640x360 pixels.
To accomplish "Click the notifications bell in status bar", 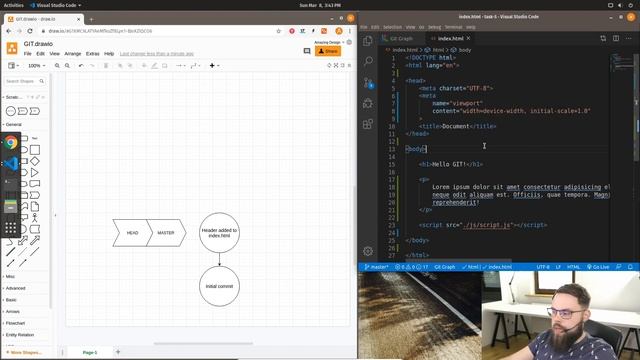I will click(x=630, y=267).
